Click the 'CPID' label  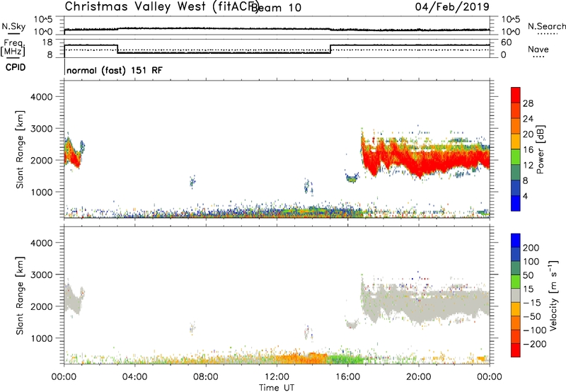16,67
